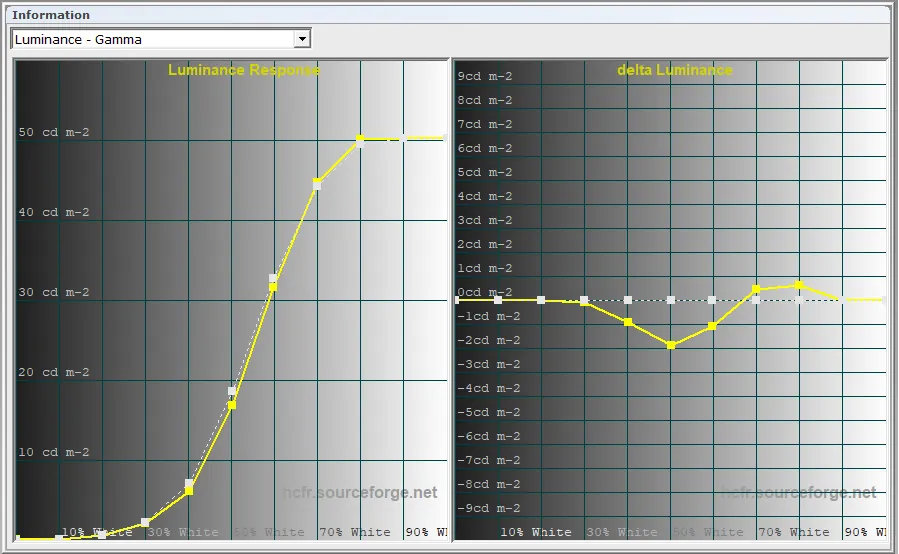
Task: Click the lowest yellow point on delta Luminance curve
Action: [671, 345]
